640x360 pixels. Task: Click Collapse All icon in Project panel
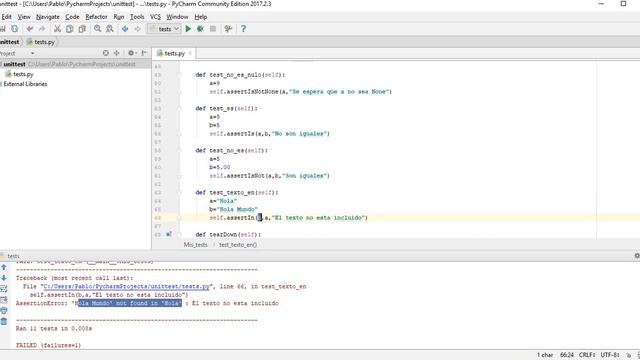pyautogui.click(x=117, y=53)
